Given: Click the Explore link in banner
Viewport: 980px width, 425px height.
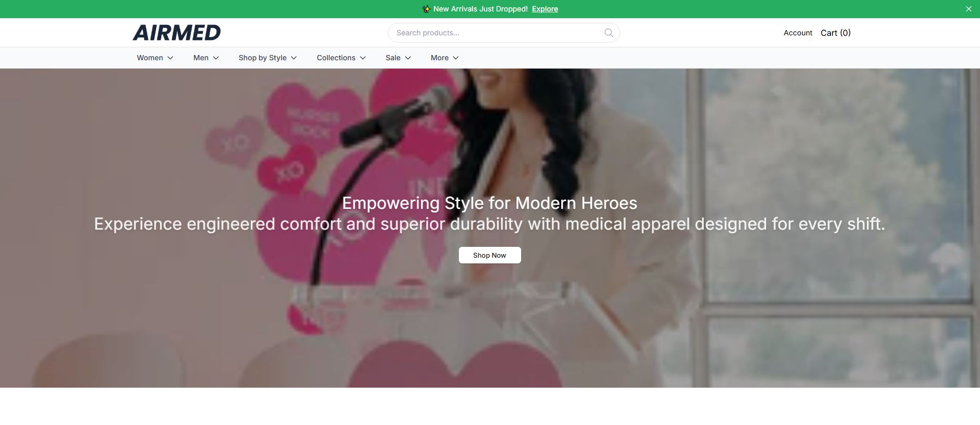Looking at the screenshot, I should (x=545, y=9).
